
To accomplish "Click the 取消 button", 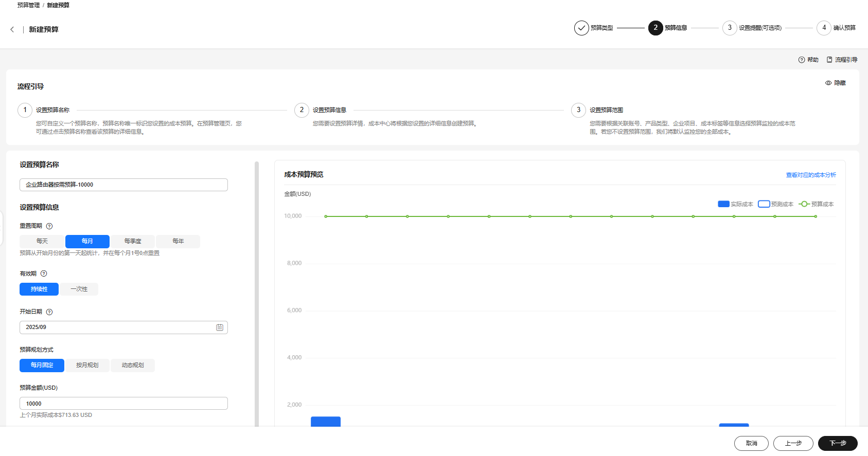I will pos(751,443).
